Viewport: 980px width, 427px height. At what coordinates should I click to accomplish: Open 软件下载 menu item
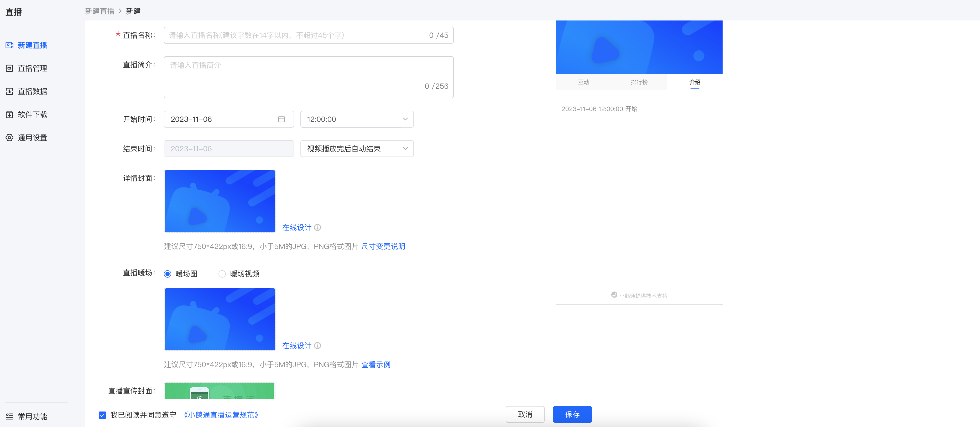pos(33,114)
